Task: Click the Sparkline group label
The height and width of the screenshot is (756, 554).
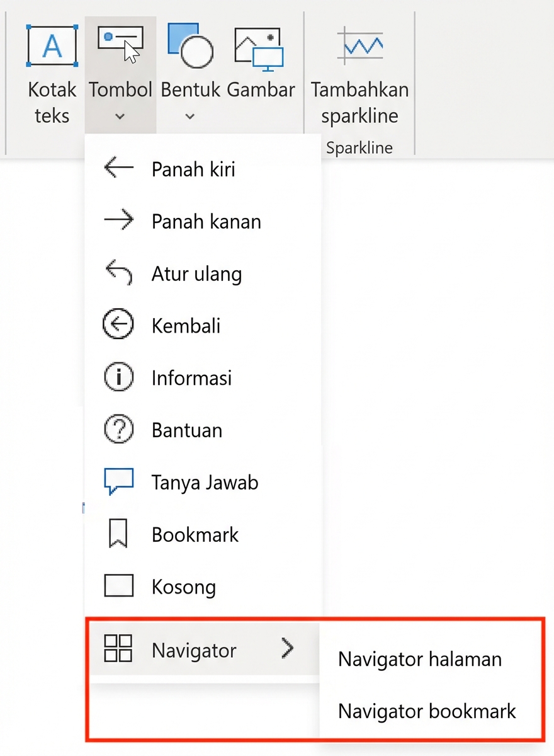Action: coord(359,147)
